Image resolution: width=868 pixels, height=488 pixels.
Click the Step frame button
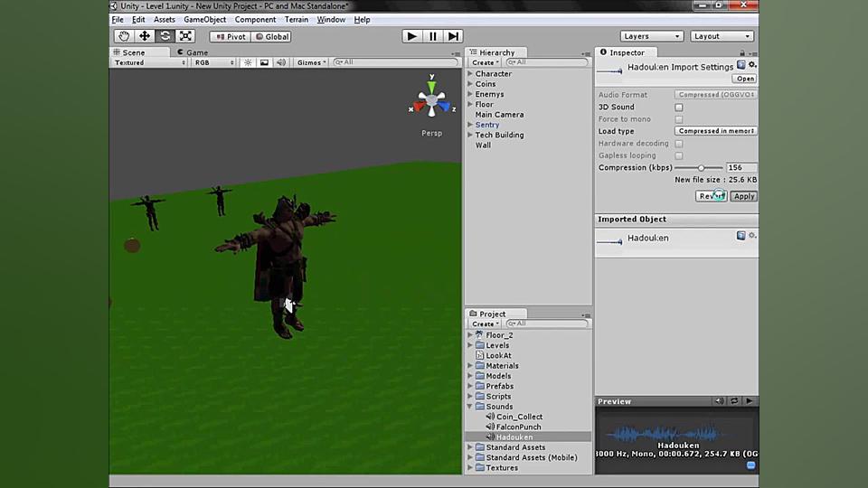pyautogui.click(x=453, y=36)
